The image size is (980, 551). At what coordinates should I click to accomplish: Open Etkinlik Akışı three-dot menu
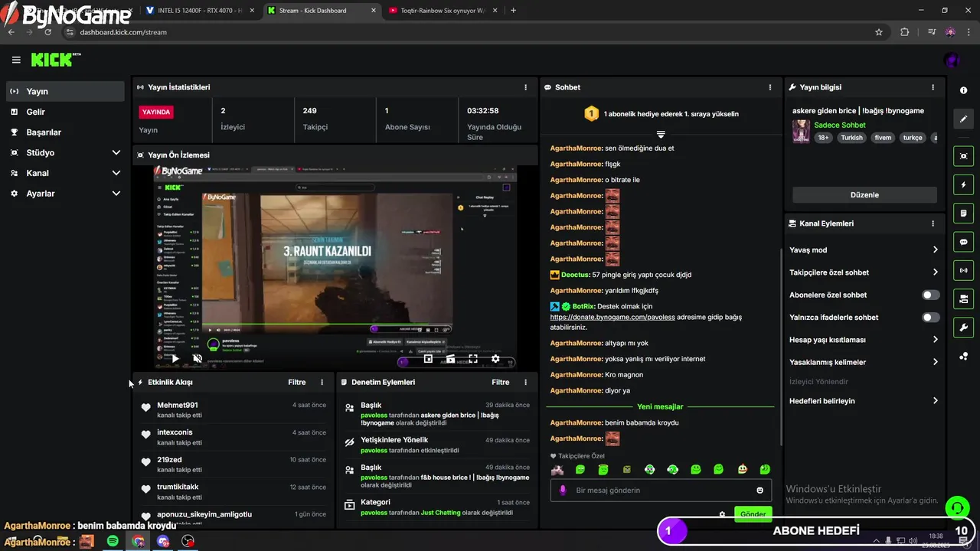(x=322, y=382)
